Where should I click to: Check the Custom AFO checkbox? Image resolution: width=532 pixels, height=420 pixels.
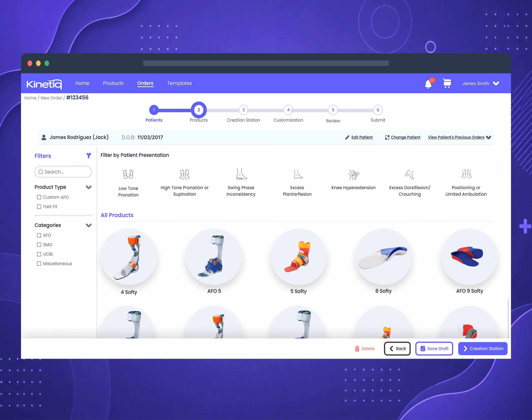(39, 197)
